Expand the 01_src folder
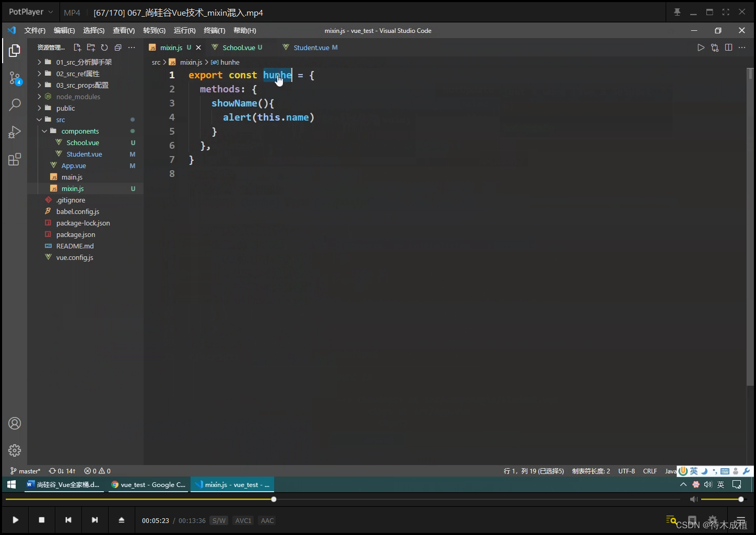Viewport: 756px width, 535px height. [x=85, y=62]
